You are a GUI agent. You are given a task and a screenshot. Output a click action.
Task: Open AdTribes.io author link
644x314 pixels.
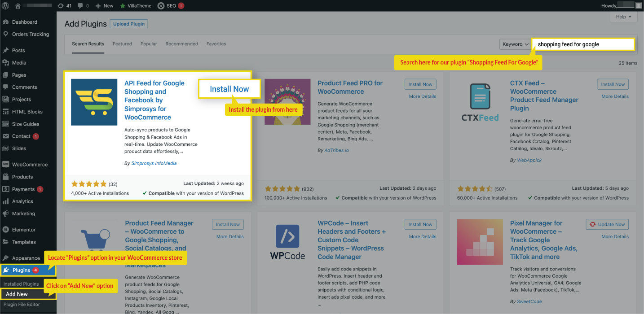337,150
